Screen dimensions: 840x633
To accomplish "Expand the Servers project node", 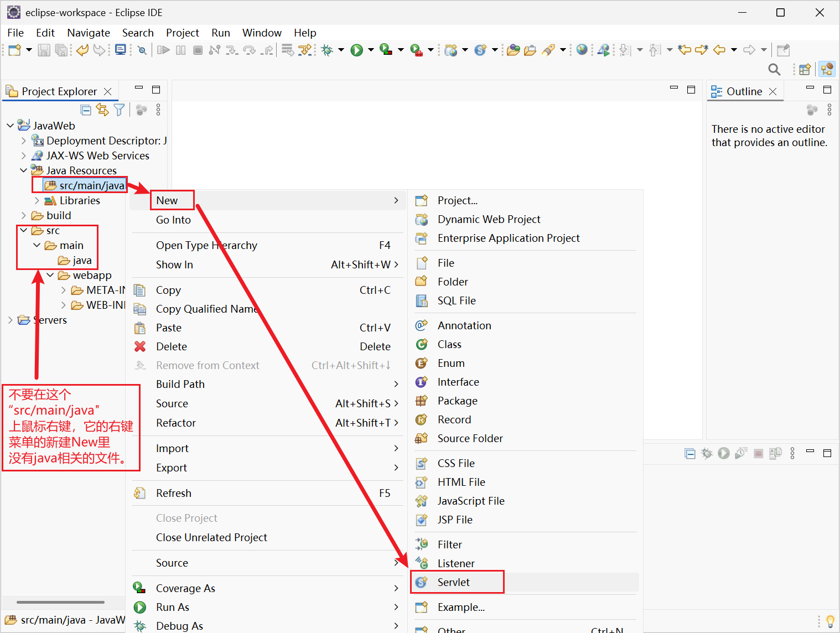I will click(x=10, y=320).
